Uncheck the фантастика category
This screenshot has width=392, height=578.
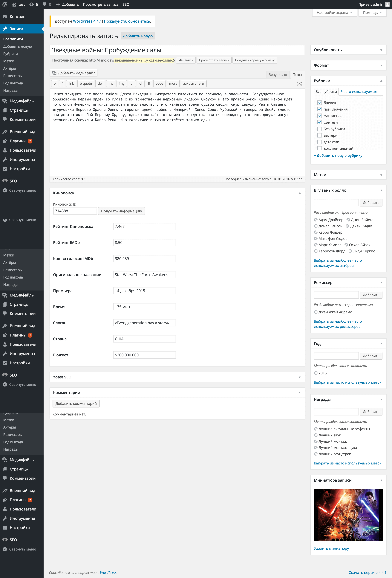pos(320,116)
